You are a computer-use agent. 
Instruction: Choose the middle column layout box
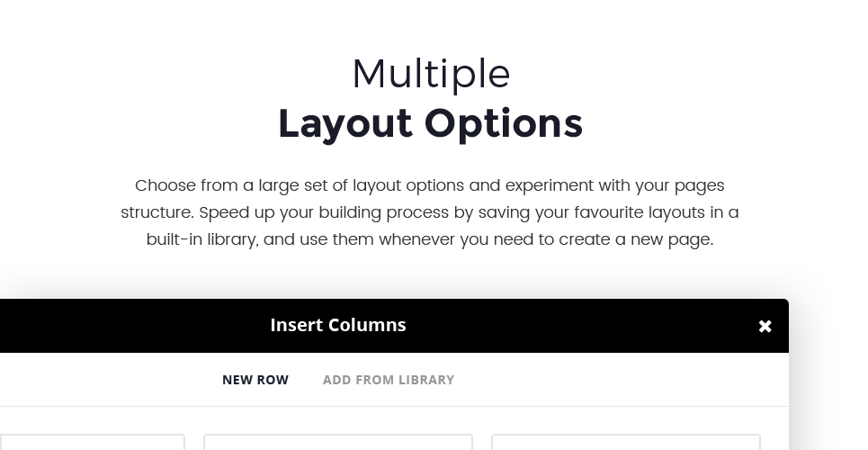[x=338, y=442]
